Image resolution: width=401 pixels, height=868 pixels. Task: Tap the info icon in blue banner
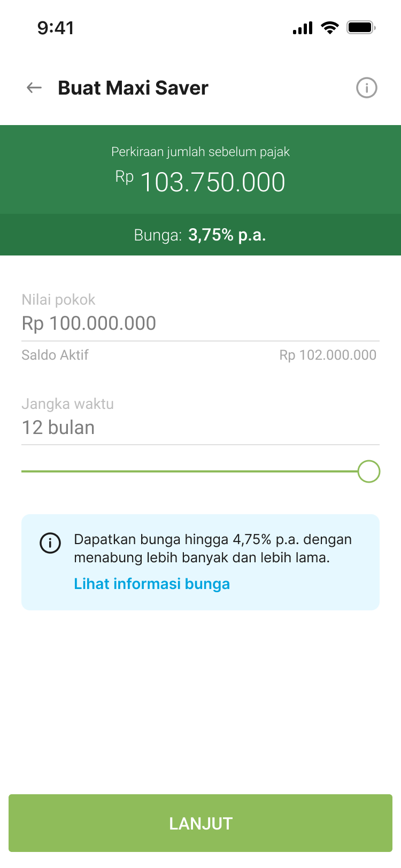point(50,544)
